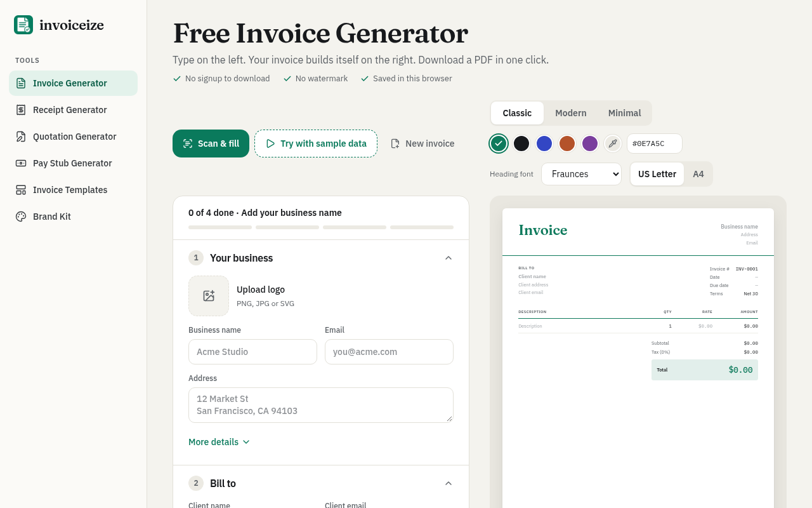
Task: Click the Business name input field
Action: (x=252, y=352)
